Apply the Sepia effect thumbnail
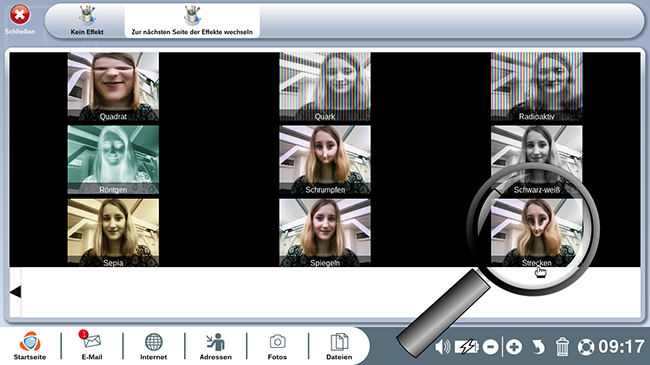 tap(113, 233)
